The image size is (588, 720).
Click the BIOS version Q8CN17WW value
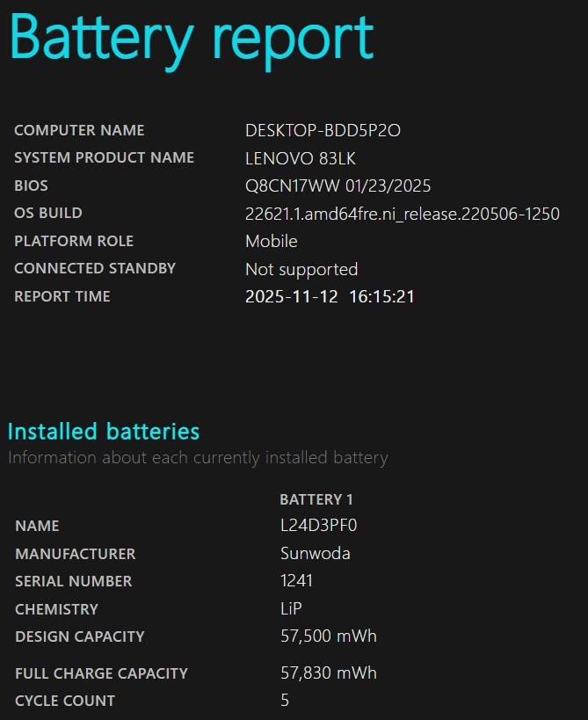pos(338,186)
